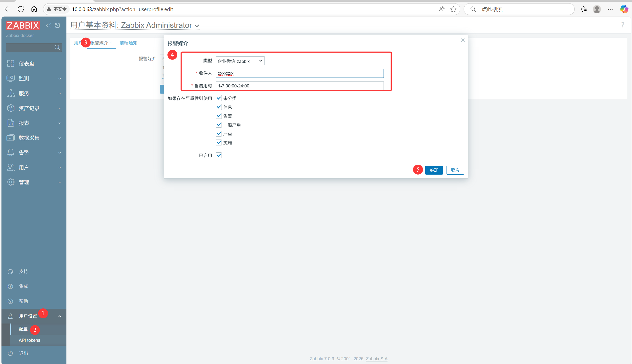The image size is (632, 364).
Task: Expand the 管理 menu chevron
Action: pyautogui.click(x=60, y=182)
